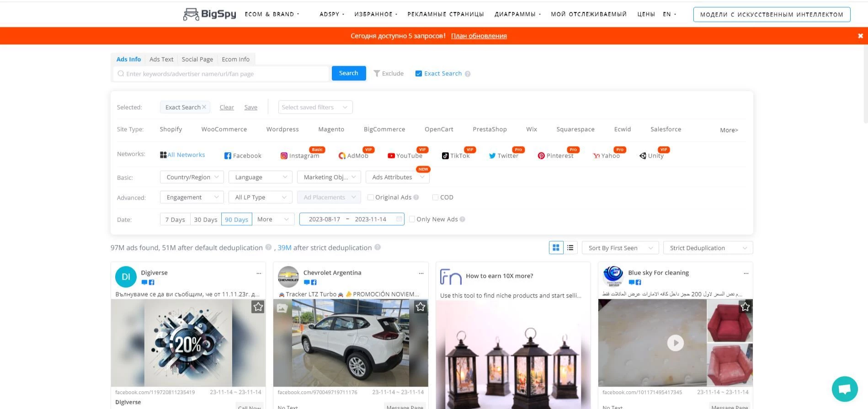The image size is (868, 409).
Task: Favorite the Blue sky For cleaning ad
Action: [746, 307]
